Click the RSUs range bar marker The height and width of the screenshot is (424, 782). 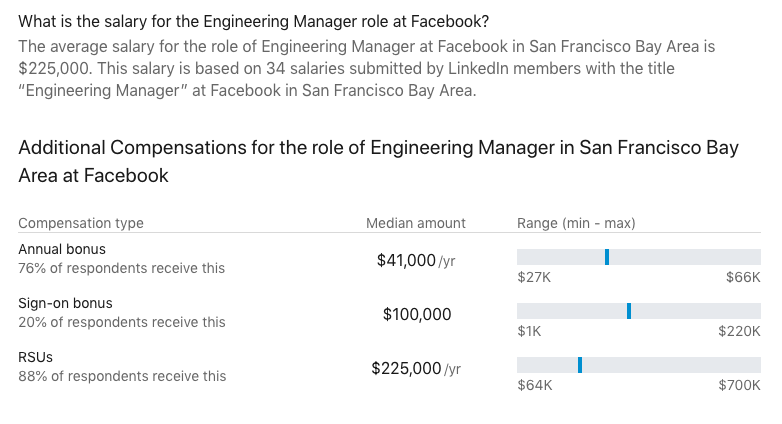coord(580,365)
